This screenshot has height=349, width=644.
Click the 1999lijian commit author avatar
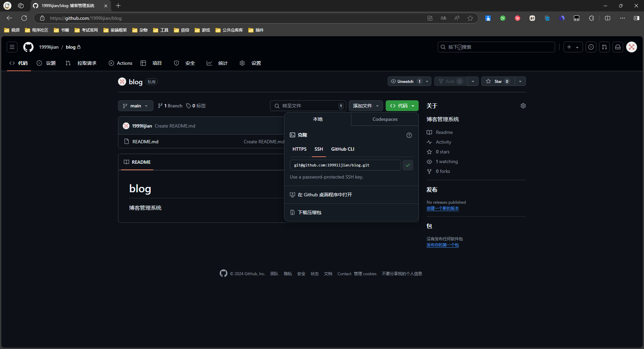coord(126,126)
